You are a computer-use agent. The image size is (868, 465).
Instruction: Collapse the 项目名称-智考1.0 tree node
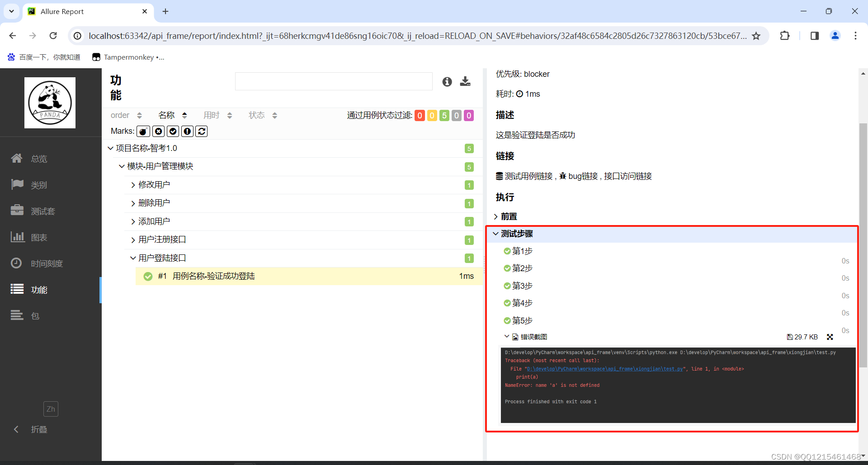click(x=292, y=148)
